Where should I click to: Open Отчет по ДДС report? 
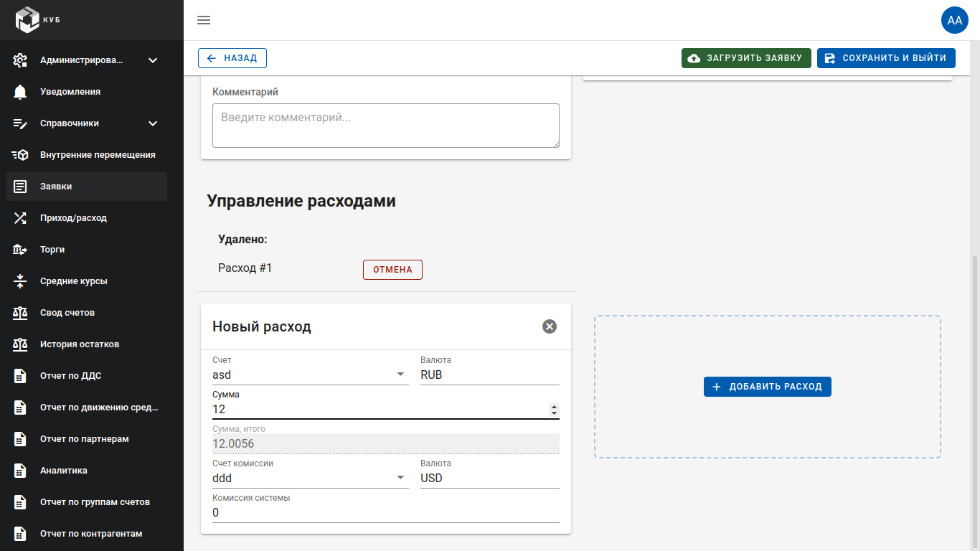click(x=86, y=376)
